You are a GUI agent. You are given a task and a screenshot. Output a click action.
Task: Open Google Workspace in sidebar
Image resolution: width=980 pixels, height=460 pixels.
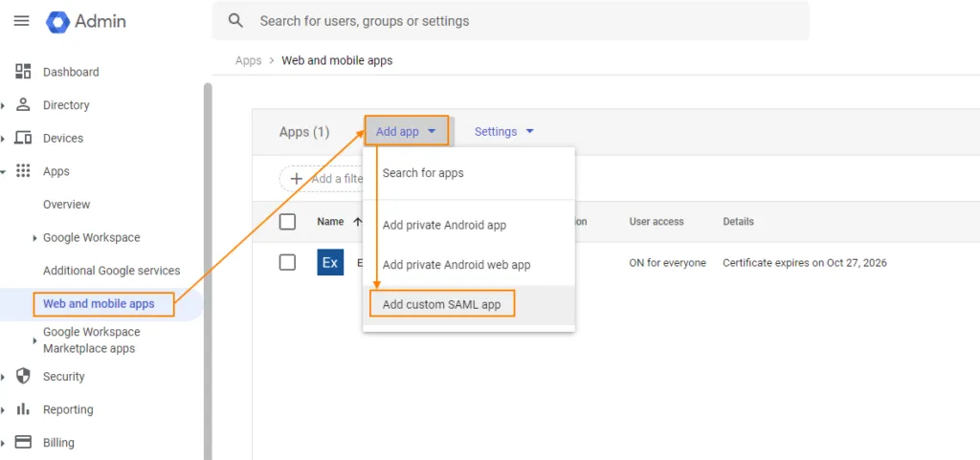(91, 237)
